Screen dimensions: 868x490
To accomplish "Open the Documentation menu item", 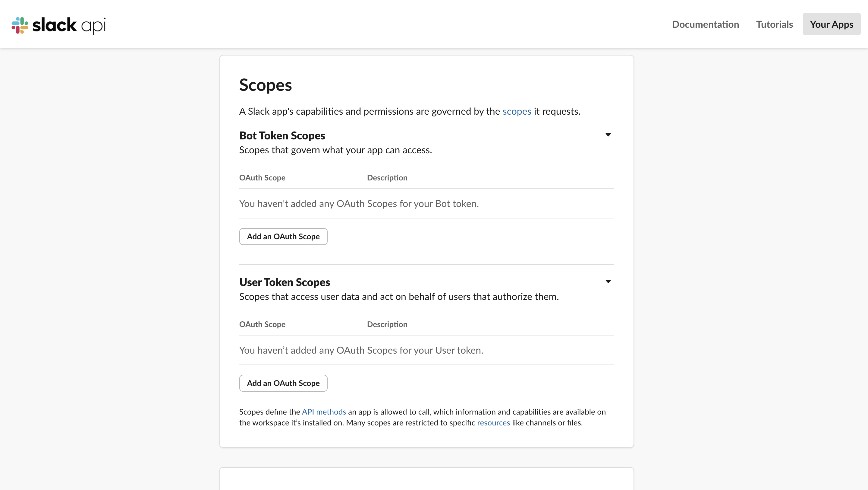I will [x=706, y=24].
